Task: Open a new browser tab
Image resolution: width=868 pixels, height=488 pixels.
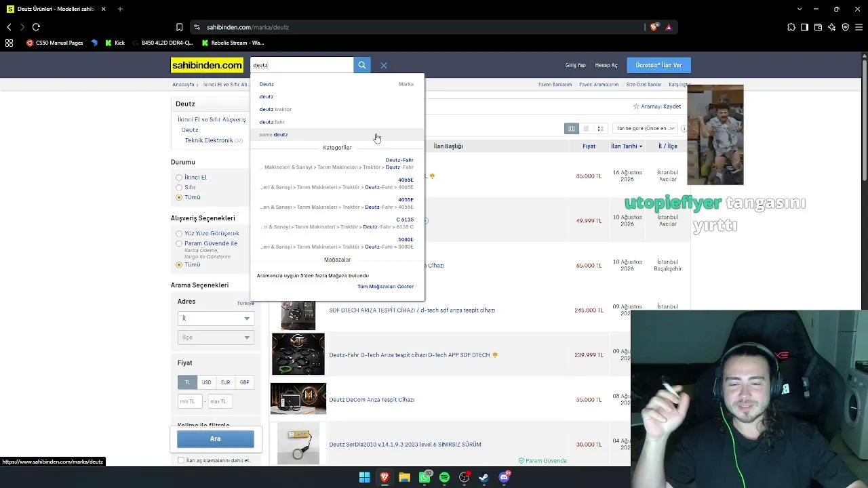Action: (120, 9)
